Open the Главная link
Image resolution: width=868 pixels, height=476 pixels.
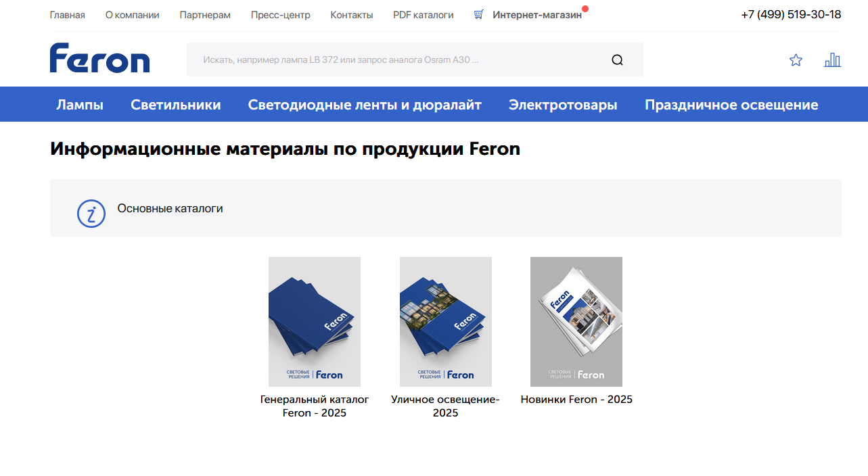tap(68, 15)
